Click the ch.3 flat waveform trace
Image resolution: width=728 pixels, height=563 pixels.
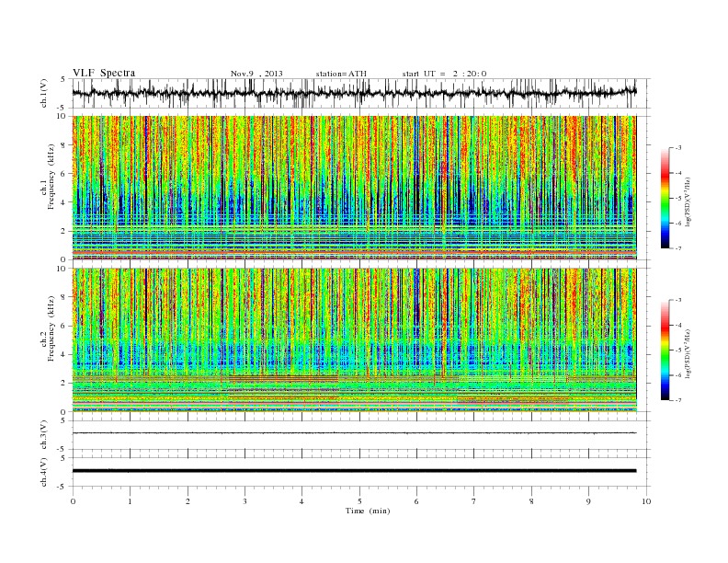[x=354, y=433]
